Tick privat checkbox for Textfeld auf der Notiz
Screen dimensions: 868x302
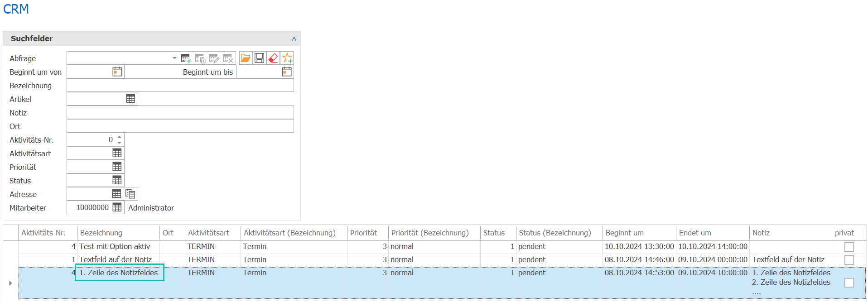coord(849,260)
